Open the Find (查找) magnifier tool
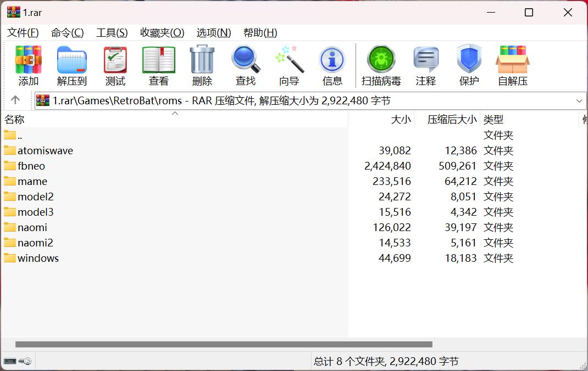Image resolution: width=588 pixels, height=371 pixels. 246,66
